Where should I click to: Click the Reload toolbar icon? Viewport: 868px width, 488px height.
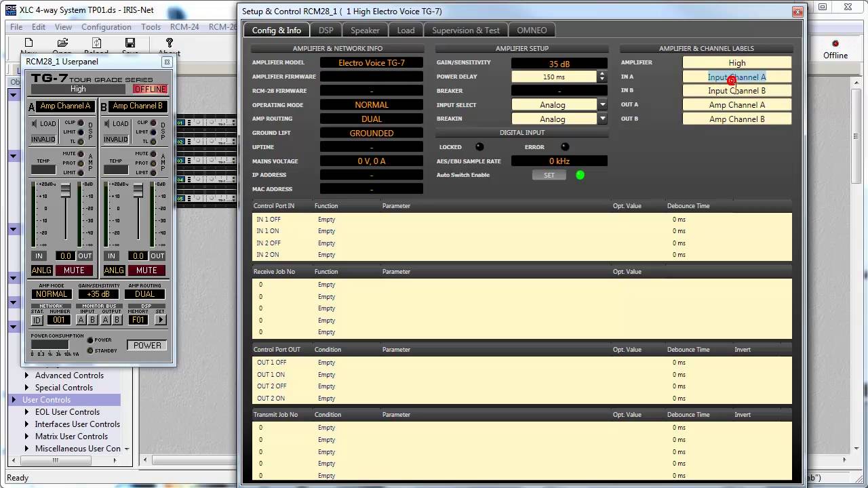[96, 43]
